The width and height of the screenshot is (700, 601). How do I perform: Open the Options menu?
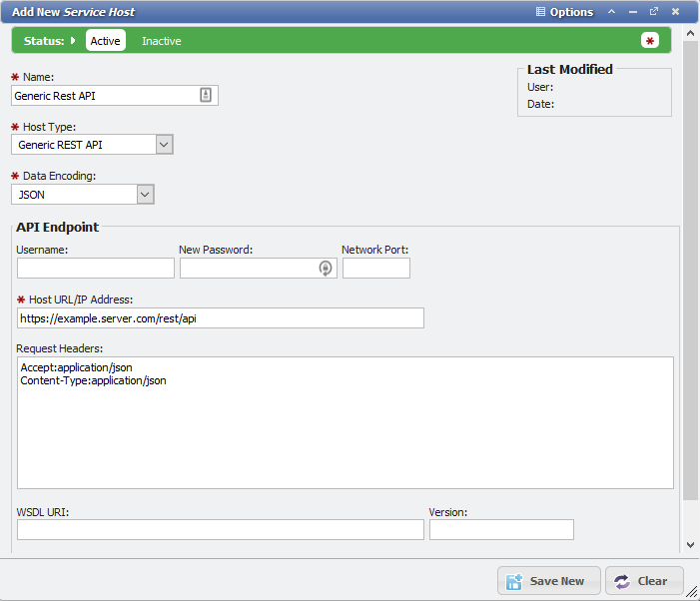pyautogui.click(x=564, y=12)
